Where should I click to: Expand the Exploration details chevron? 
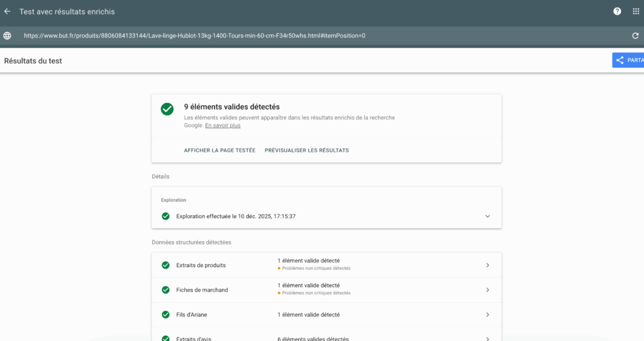[487, 216]
